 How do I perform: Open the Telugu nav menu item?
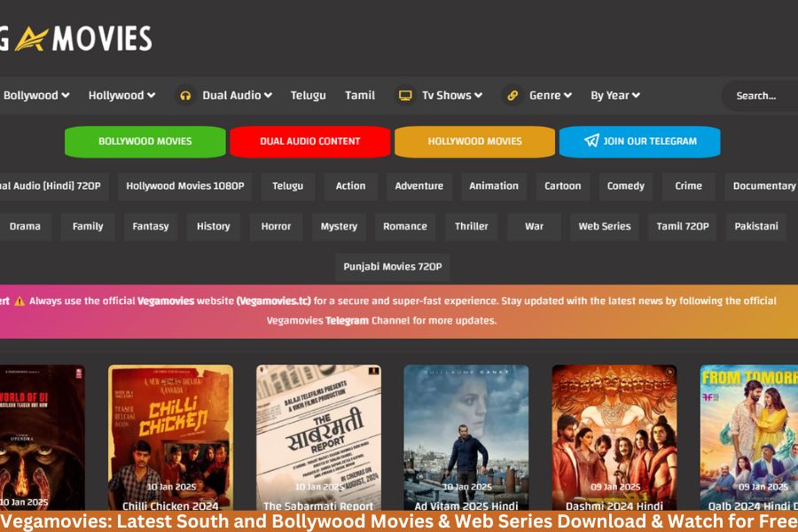[x=308, y=95]
